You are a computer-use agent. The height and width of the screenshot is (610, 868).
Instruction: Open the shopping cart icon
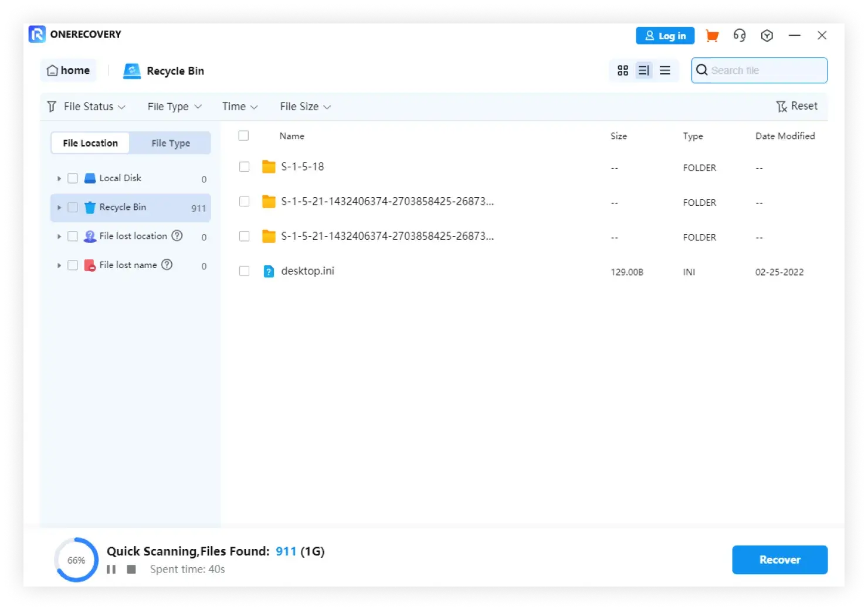pos(712,36)
